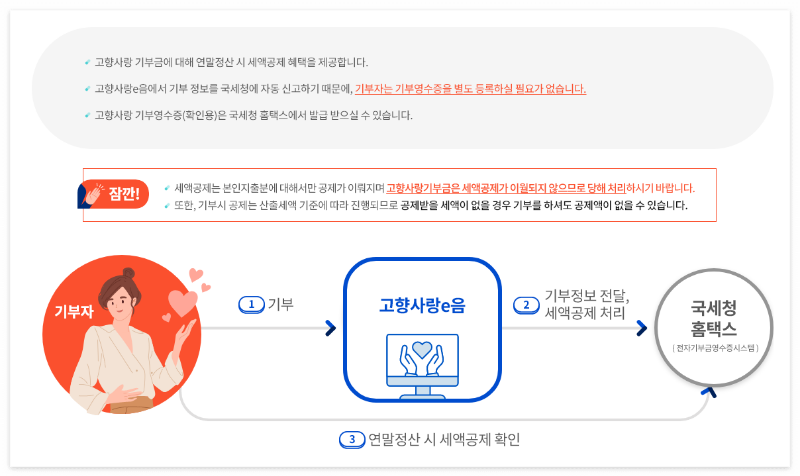Screen dimensions: 800x476
Task: Click 전자기부금영수증시스템 caption in circle
Action: pyautogui.click(x=715, y=348)
